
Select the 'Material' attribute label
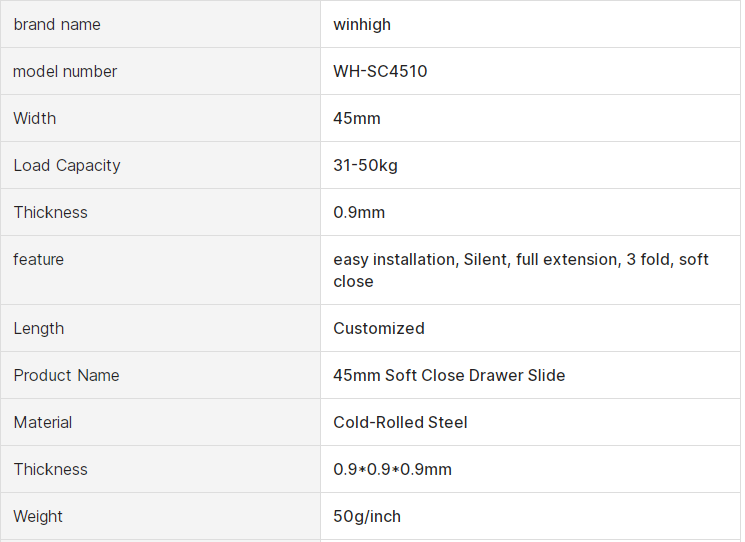(x=43, y=422)
